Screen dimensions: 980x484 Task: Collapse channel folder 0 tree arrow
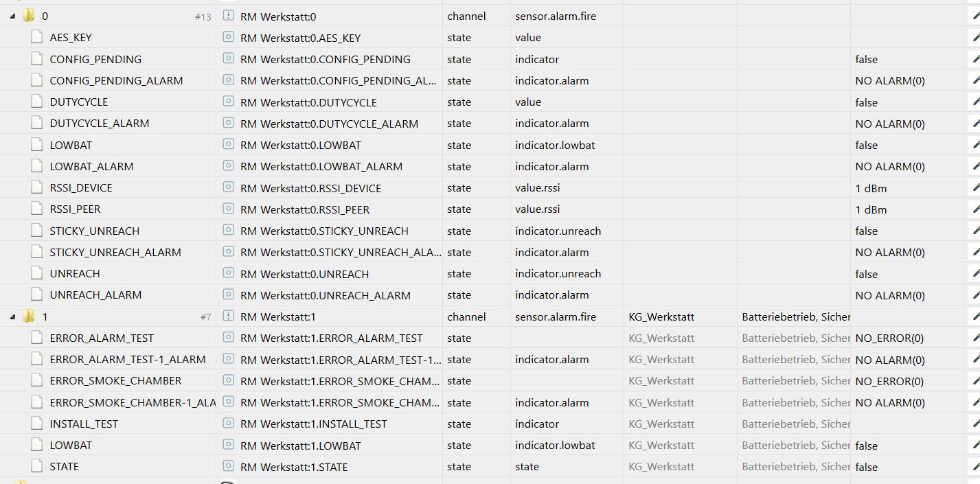click(x=12, y=16)
